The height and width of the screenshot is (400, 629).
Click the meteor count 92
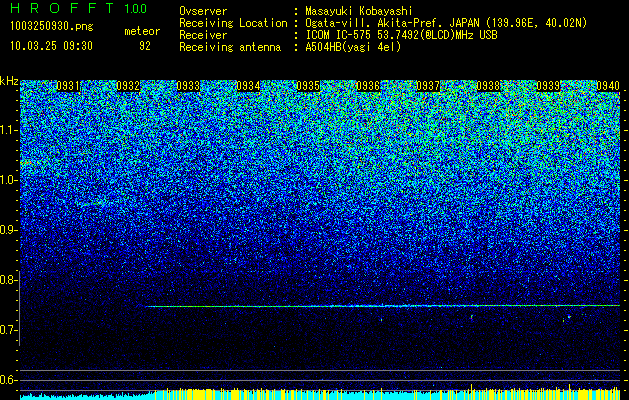pos(145,46)
